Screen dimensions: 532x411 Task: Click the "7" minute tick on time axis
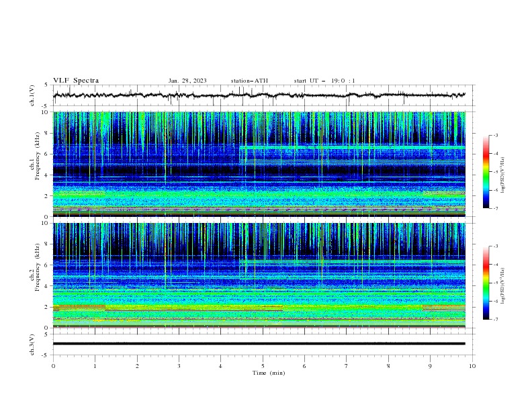[347, 366]
